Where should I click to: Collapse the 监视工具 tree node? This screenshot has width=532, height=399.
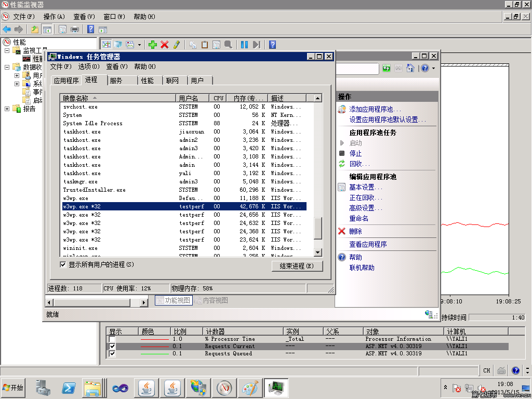pos(7,51)
